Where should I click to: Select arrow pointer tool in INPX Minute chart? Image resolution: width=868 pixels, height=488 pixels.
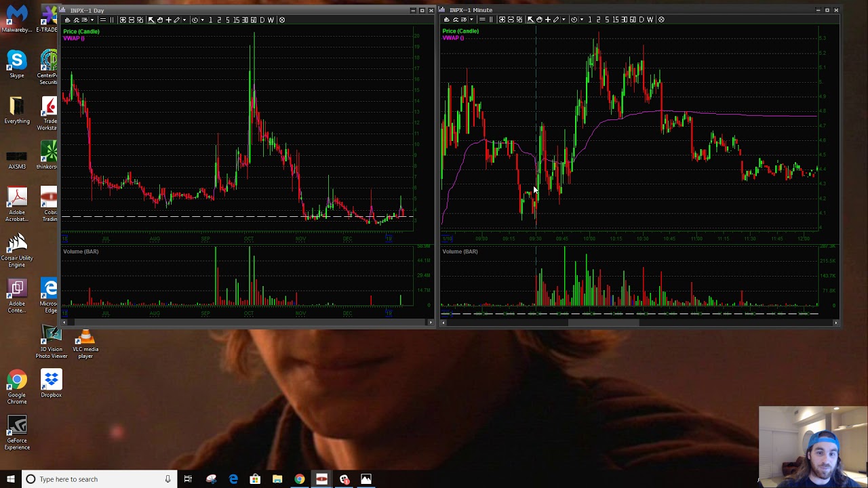[530, 20]
